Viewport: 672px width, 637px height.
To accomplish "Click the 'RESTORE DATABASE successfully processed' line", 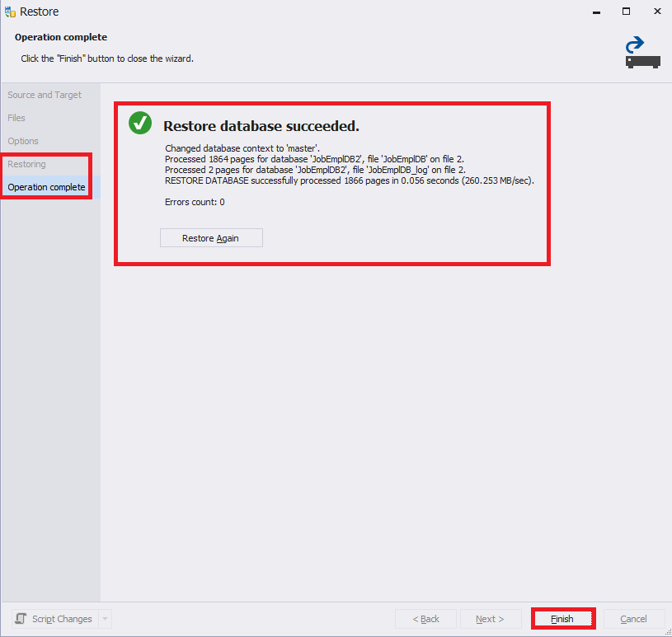I will click(350, 180).
